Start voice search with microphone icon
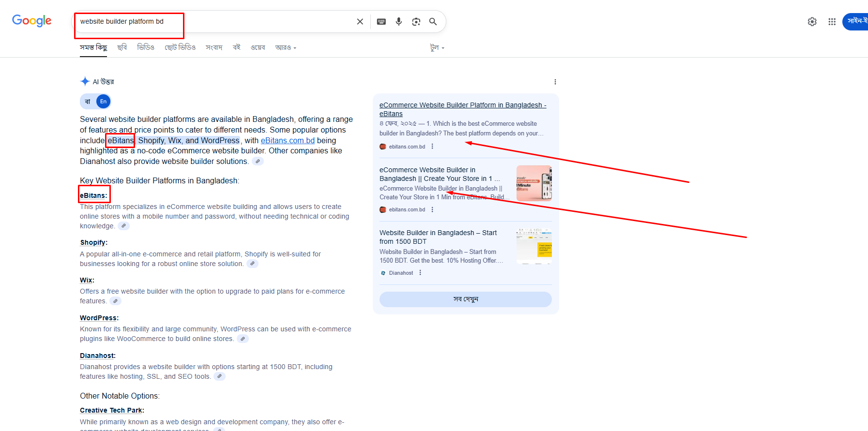This screenshot has width=868, height=431. [x=399, y=22]
